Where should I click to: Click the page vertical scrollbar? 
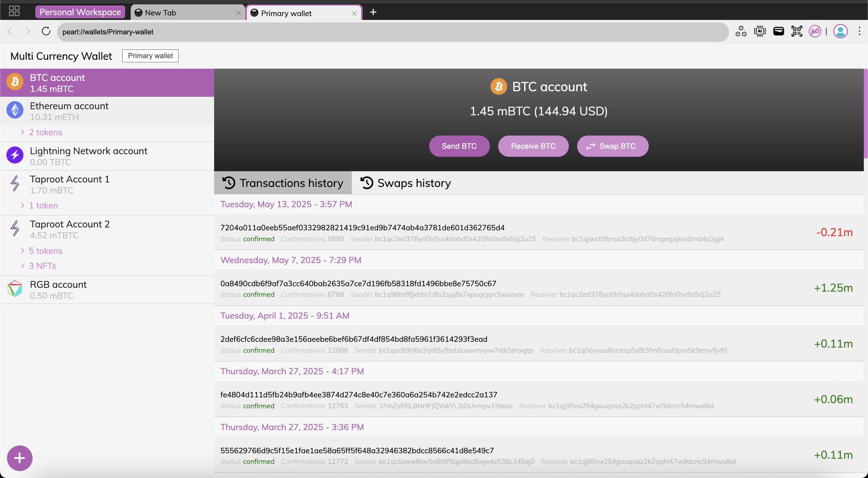point(866,114)
